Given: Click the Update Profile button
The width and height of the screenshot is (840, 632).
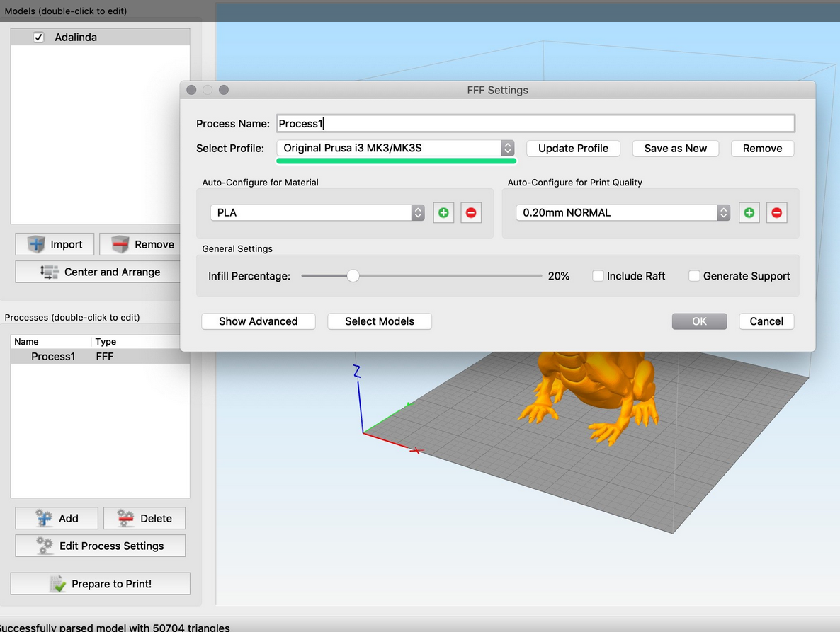Looking at the screenshot, I should [573, 148].
